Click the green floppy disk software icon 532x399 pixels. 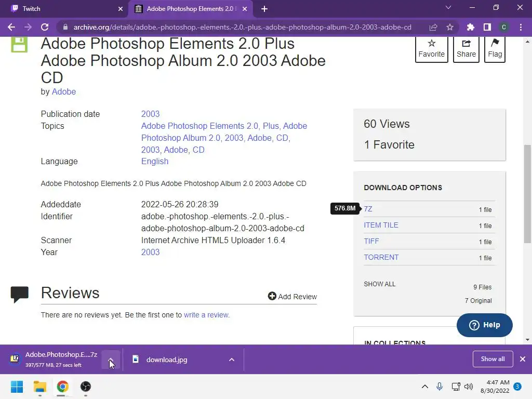point(19,45)
